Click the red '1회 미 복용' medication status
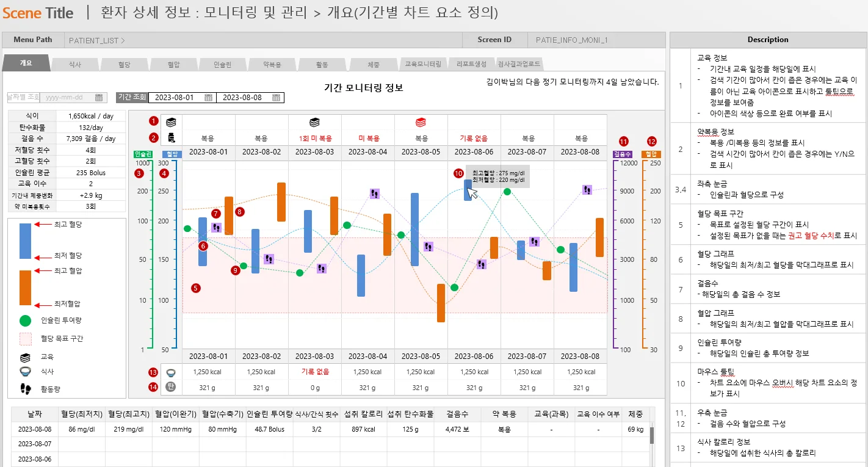This screenshot has height=467, width=868. tap(314, 139)
